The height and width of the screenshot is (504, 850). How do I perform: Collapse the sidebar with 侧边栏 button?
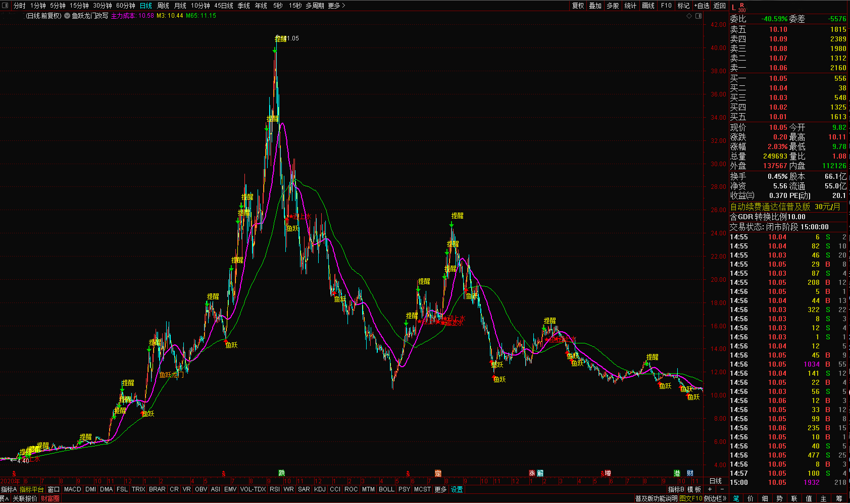[x=715, y=498]
